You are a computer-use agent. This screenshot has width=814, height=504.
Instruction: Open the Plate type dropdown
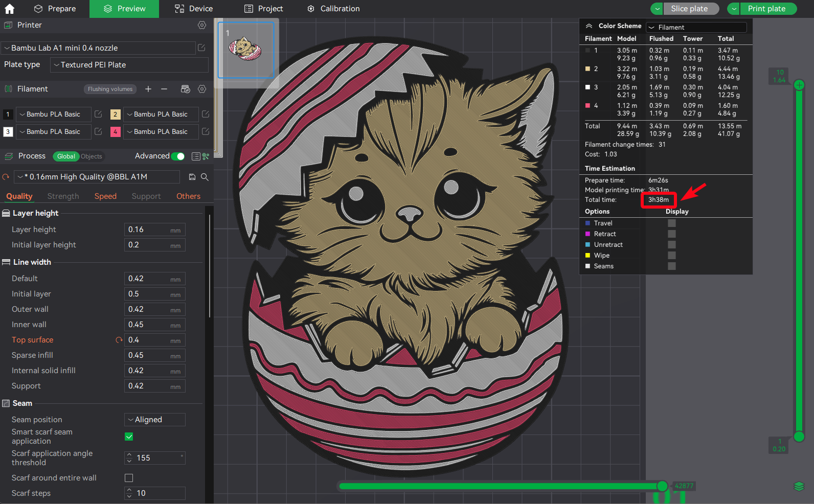129,65
